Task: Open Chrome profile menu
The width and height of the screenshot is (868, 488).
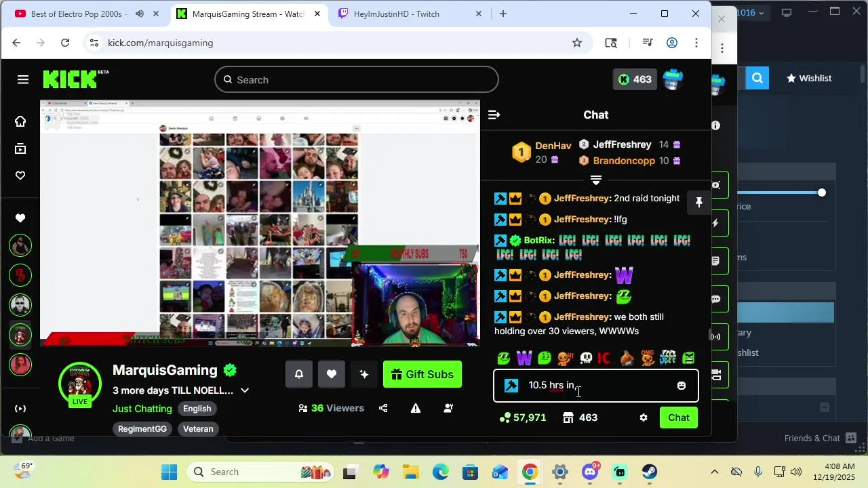Action: (672, 43)
